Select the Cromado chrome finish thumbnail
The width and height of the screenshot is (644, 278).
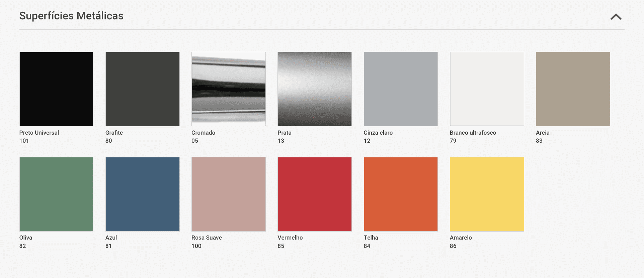228,89
